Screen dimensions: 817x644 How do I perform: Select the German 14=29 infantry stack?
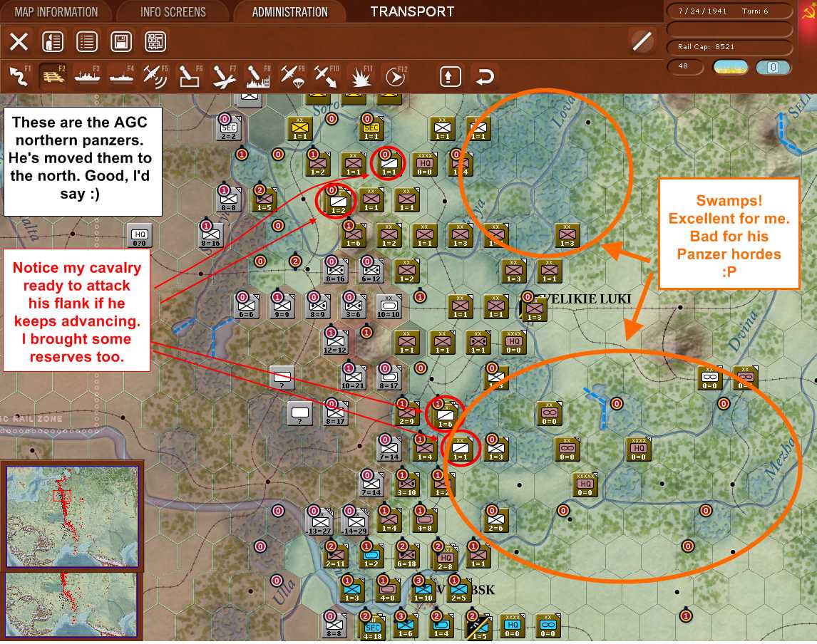355,523
